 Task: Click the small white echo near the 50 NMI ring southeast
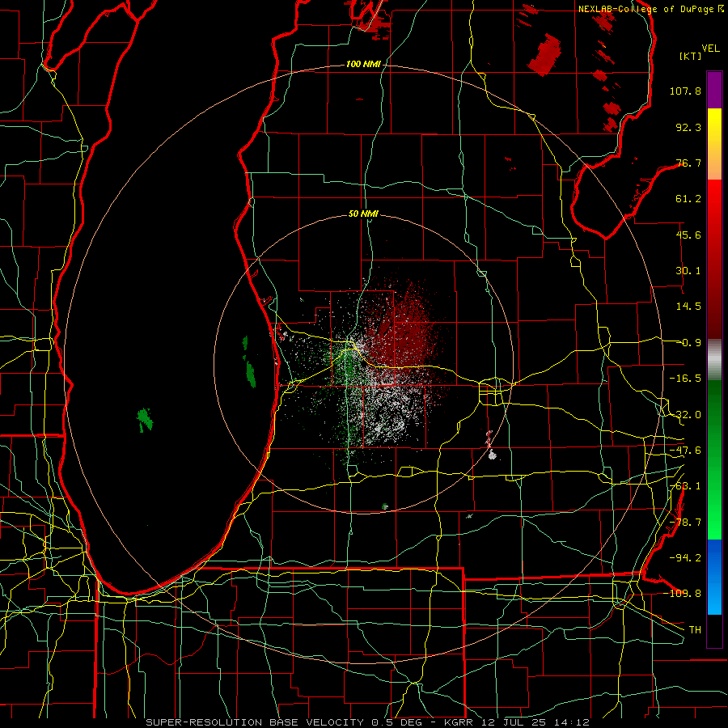pyautogui.click(x=493, y=455)
